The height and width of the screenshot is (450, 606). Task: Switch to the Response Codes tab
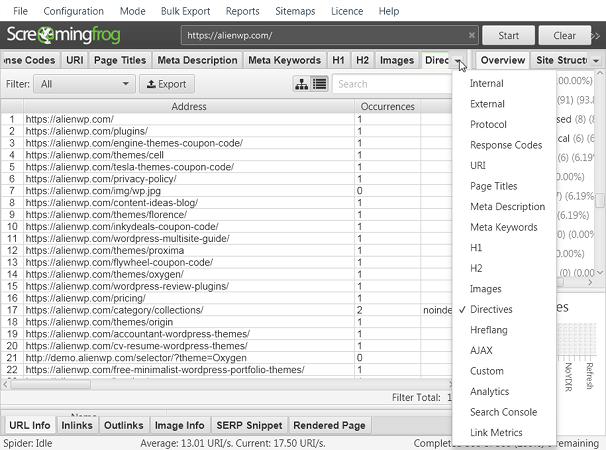coord(30,60)
